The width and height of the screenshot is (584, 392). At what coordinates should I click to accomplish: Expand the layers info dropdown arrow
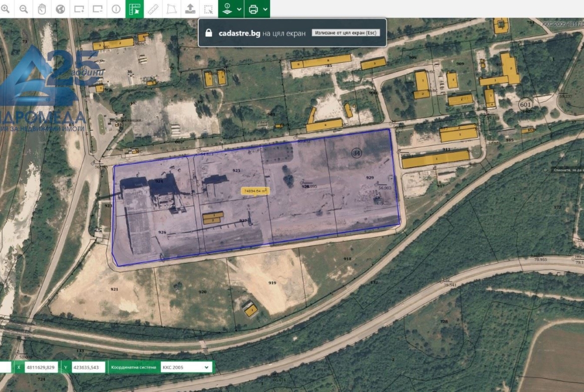pyautogui.click(x=239, y=9)
